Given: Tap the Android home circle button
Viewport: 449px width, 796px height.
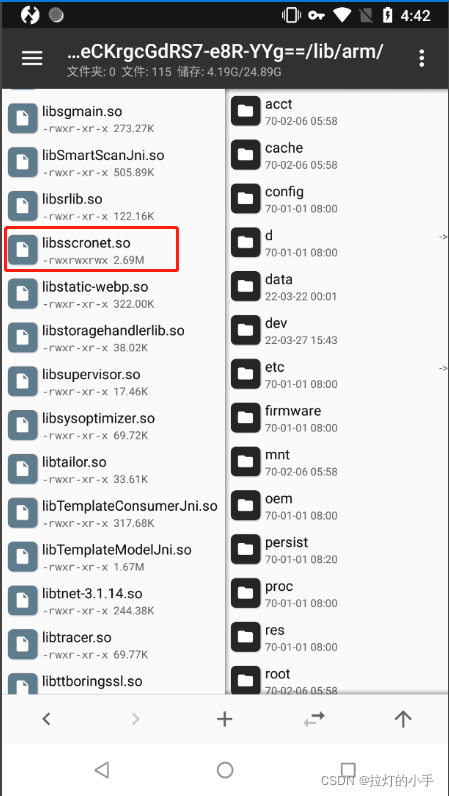Looking at the screenshot, I should (224, 770).
